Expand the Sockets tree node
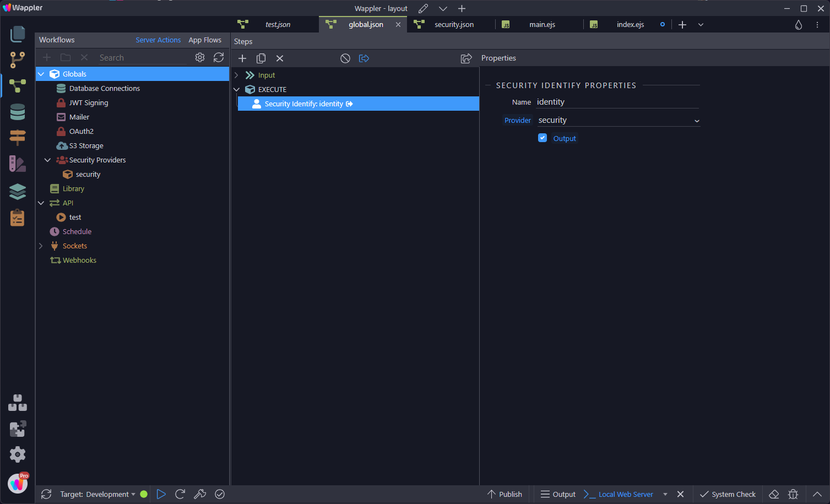 (41, 246)
